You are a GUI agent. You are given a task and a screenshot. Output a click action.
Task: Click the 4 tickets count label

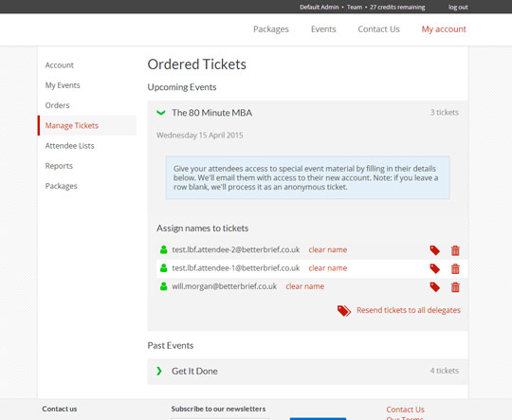pyautogui.click(x=445, y=371)
